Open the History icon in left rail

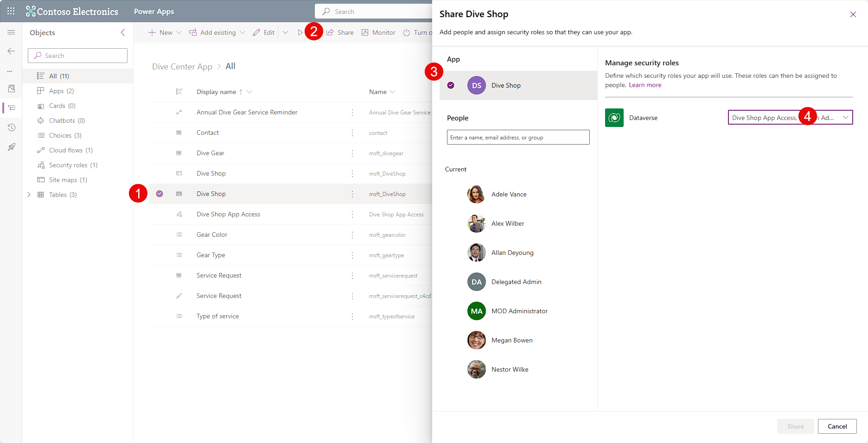(x=12, y=127)
